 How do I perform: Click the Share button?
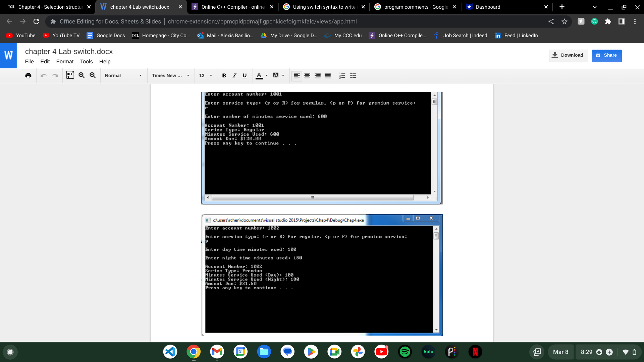click(607, 55)
